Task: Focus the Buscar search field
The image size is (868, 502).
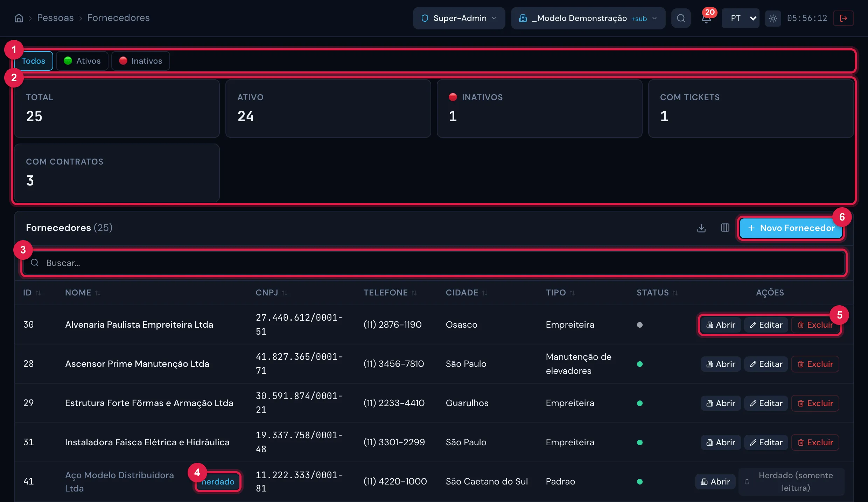Action: [434, 263]
